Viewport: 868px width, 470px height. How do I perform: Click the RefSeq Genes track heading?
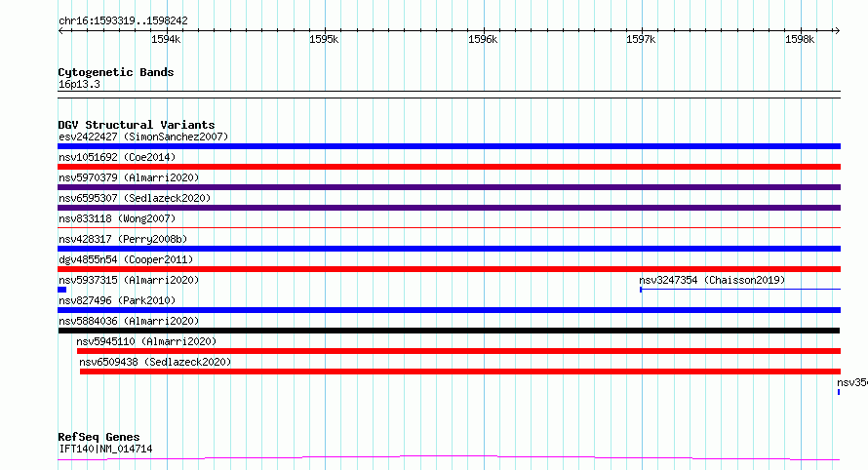(x=99, y=438)
